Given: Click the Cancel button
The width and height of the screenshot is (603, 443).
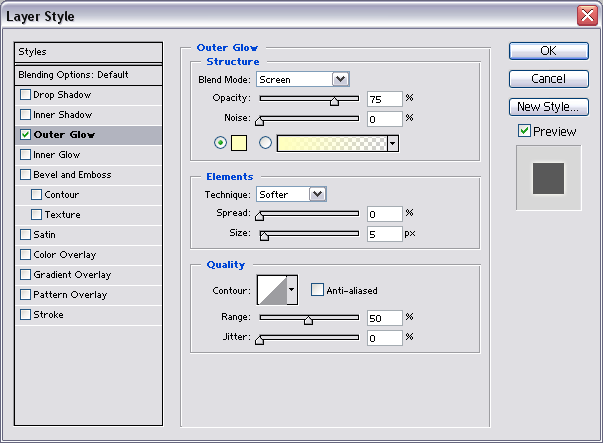Looking at the screenshot, I should [x=549, y=79].
